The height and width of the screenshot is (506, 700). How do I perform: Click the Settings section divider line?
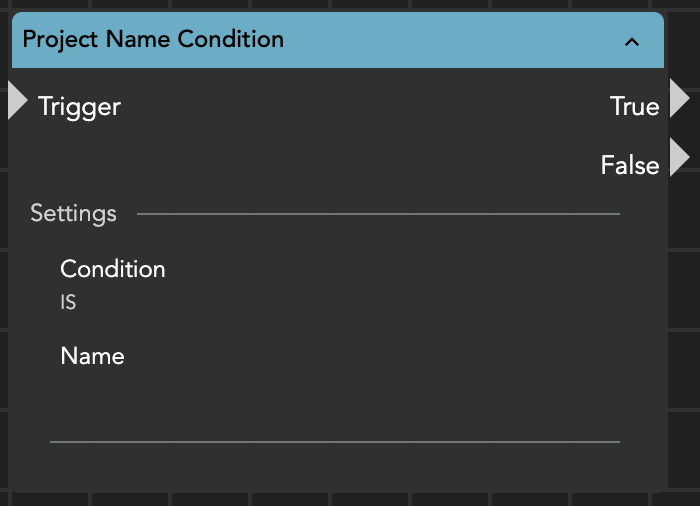pyautogui.click(x=378, y=214)
